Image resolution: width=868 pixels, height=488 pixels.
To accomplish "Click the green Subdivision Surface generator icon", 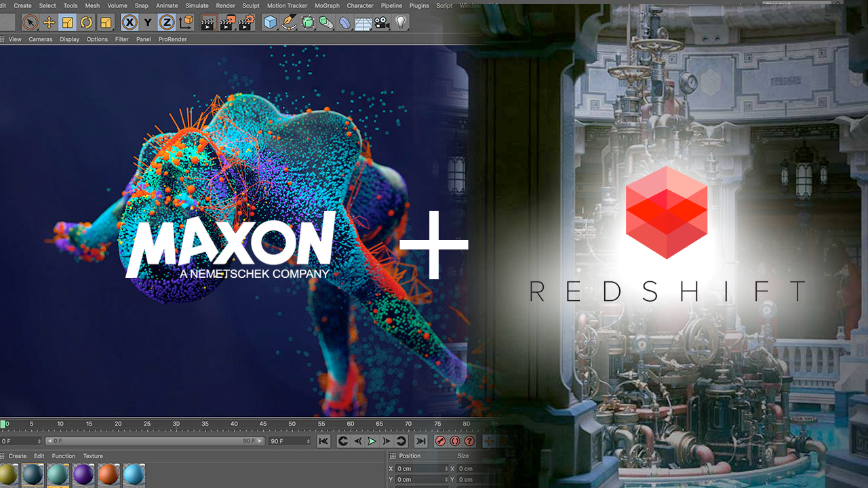I will coord(308,22).
